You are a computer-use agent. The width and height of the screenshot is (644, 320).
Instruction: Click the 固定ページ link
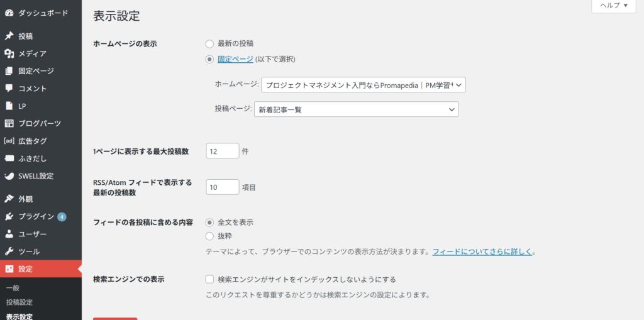click(x=235, y=59)
